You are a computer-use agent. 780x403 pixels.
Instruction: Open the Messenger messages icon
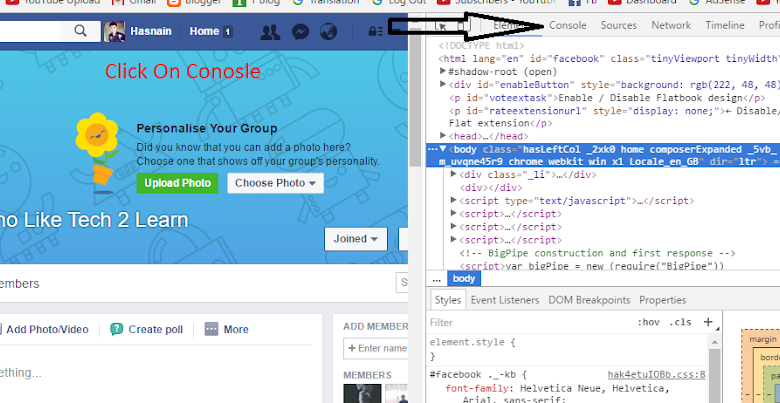tap(300, 32)
